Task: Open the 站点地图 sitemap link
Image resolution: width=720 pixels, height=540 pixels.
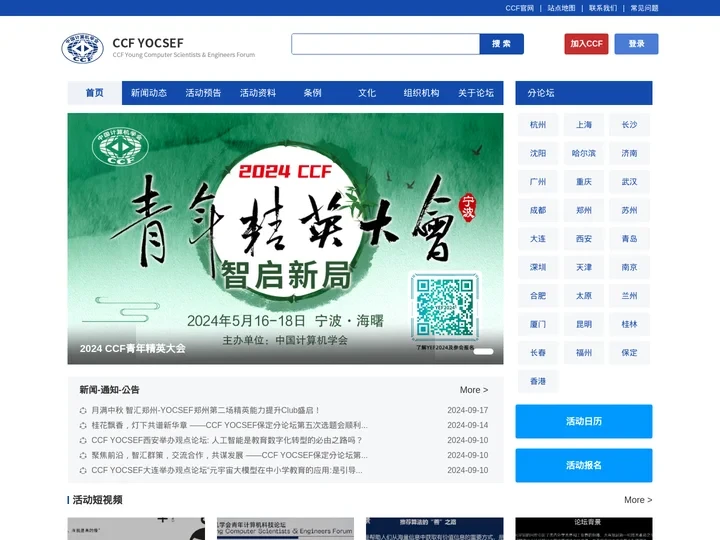Action: pyautogui.click(x=561, y=8)
